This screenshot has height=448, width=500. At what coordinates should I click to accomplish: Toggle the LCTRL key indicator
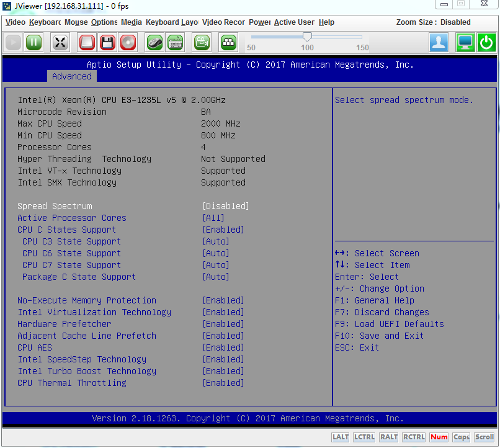tap(364, 437)
